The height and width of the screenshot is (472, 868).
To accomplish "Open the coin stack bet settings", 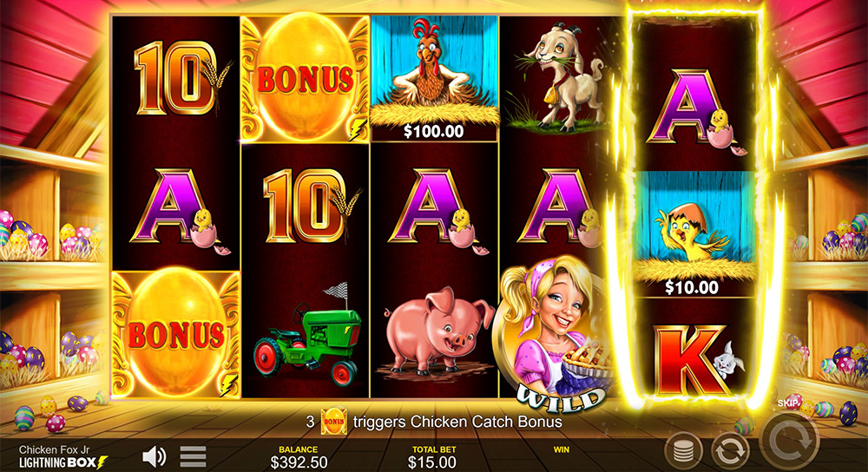I will [x=684, y=451].
